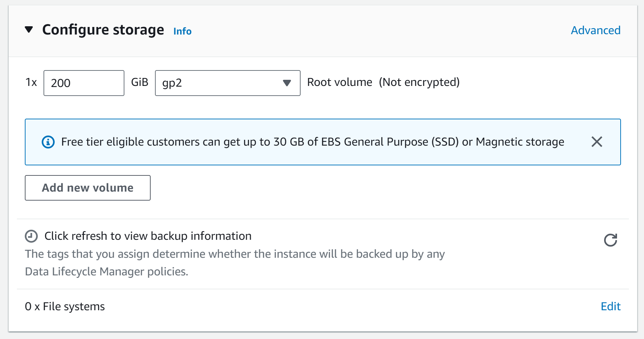The height and width of the screenshot is (339, 644).
Task: Edit the file systems configuration
Action: pyautogui.click(x=610, y=306)
